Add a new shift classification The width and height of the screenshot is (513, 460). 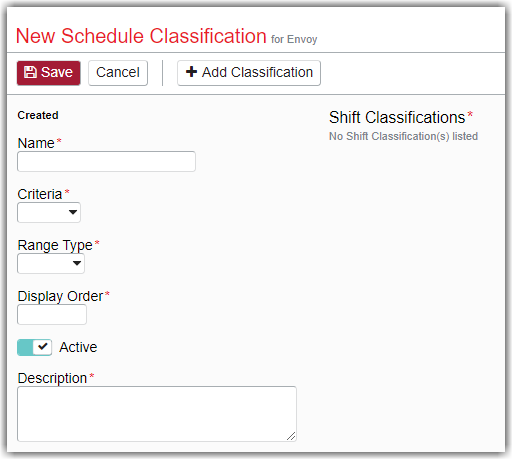coord(249,73)
